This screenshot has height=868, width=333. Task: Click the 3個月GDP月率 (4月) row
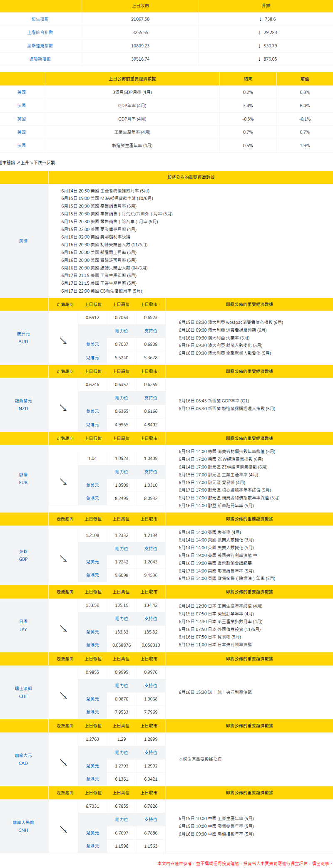tap(166, 92)
